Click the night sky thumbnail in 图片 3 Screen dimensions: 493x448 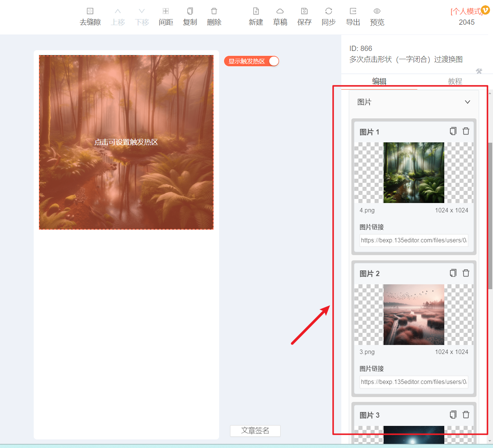pyautogui.click(x=414, y=435)
